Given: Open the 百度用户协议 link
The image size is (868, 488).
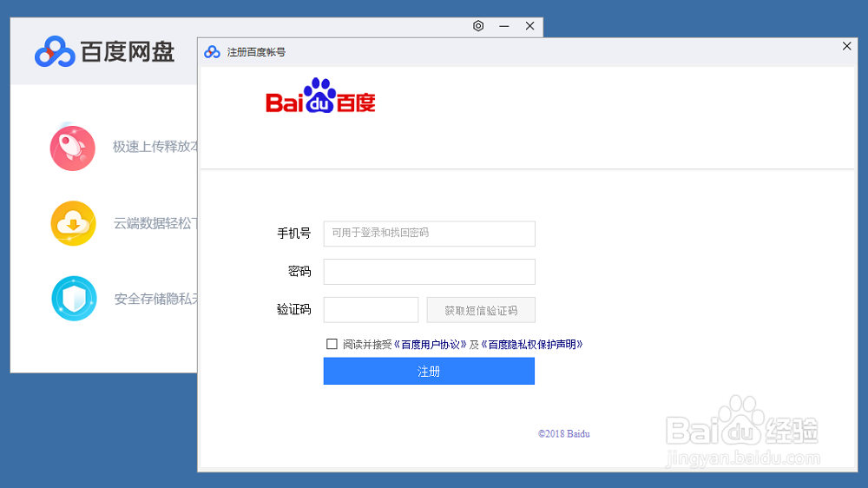Looking at the screenshot, I should click(x=431, y=345).
